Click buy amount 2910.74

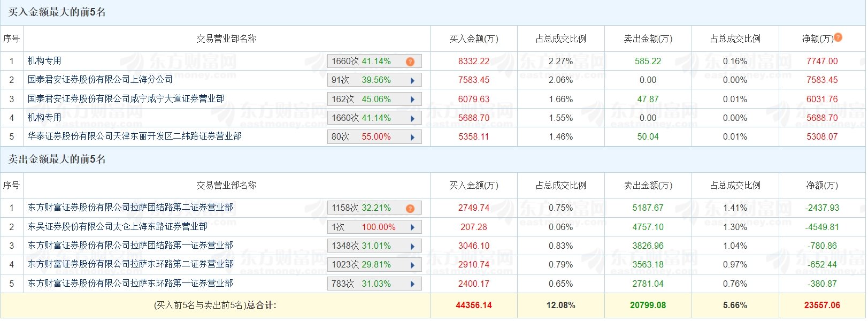click(x=474, y=265)
